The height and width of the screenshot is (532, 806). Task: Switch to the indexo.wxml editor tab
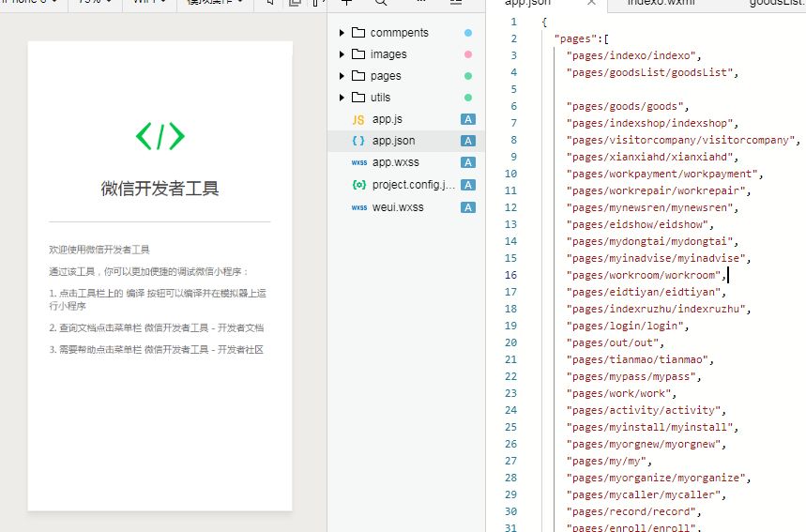pyautogui.click(x=662, y=3)
